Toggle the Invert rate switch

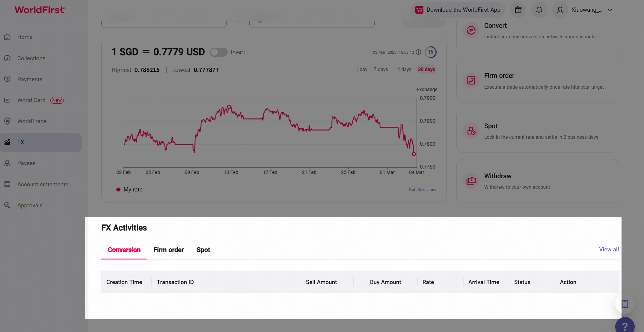218,52
